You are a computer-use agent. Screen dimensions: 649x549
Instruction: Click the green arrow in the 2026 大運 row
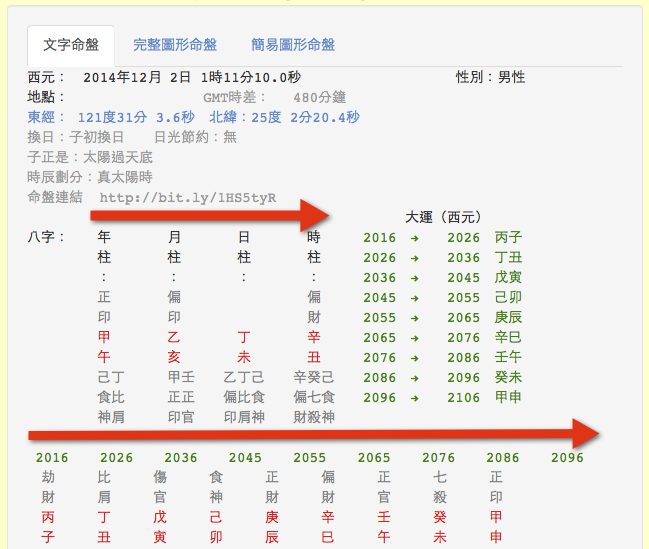click(x=415, y=258)
